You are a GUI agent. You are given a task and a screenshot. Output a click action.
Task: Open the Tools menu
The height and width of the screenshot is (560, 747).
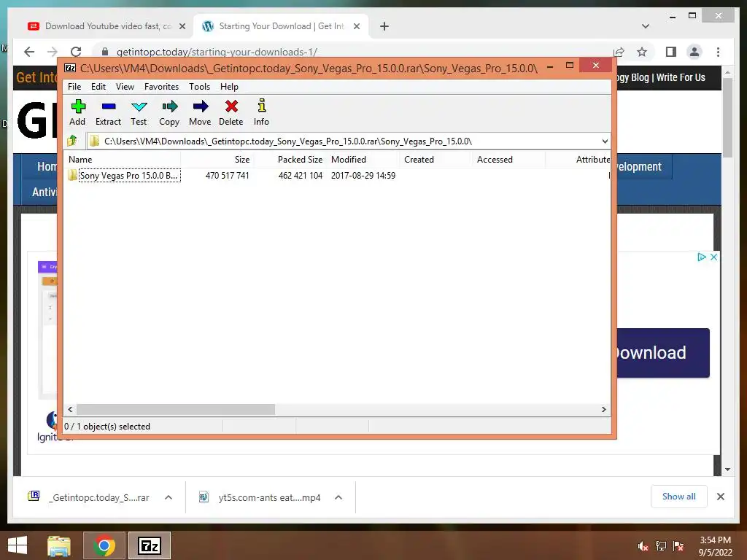[199, 87]
